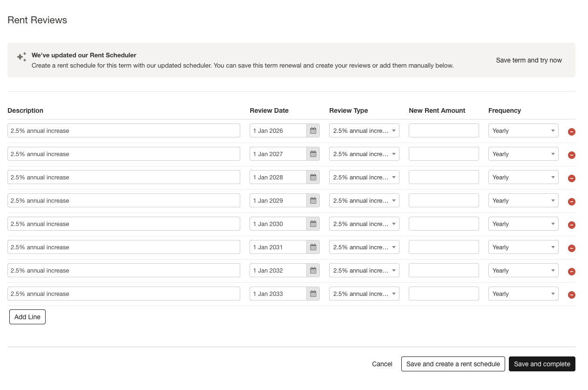Cancel the rent review changes
Viewport: 588px width, 390px height.
[382, 364]
